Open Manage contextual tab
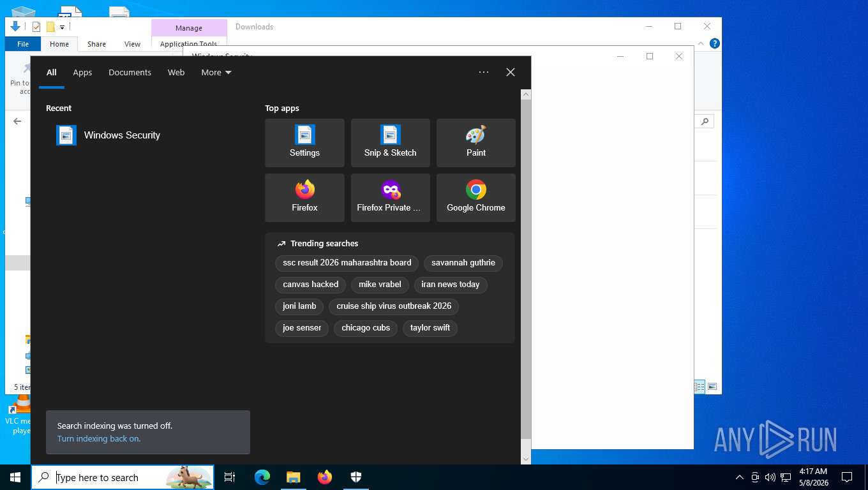Image resolution: width=868 pixels, height=490 pixels. tap(189, 28)
